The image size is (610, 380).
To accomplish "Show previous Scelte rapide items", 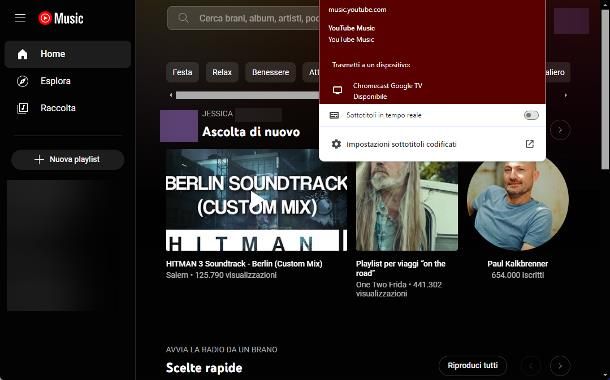I will click(x=531, y=366).
